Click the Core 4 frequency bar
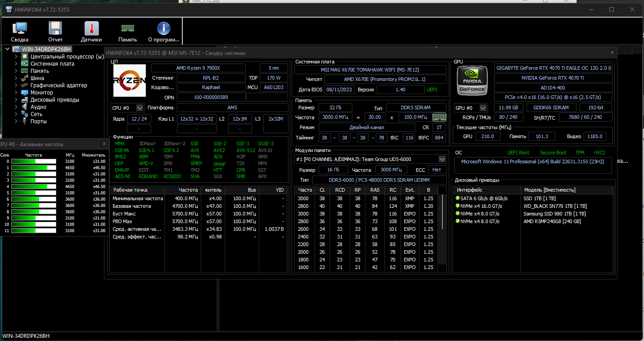The width and height of the screenshot is (644, 341). [x=34, y=186]
